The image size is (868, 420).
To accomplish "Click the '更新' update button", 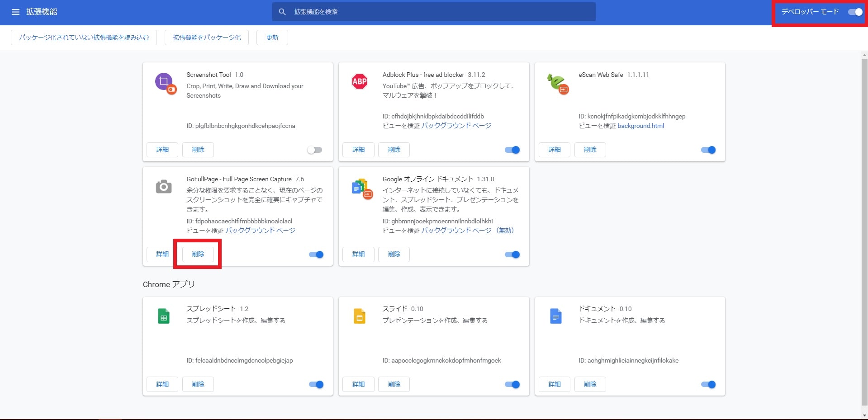I will (272, 38).
